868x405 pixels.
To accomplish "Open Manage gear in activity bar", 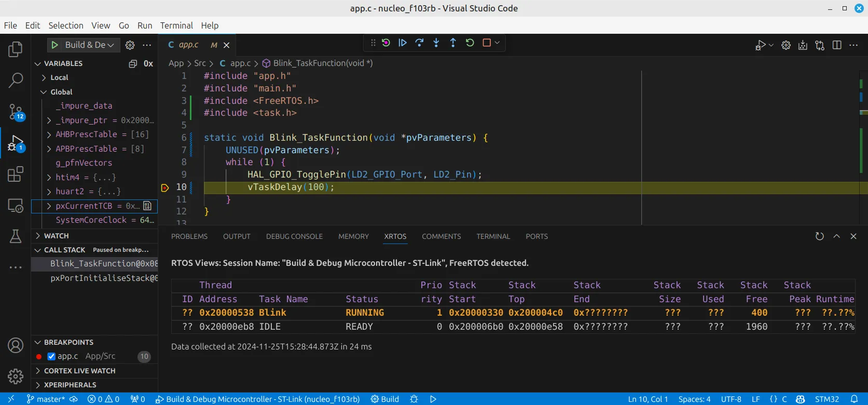I will click(x=16, y=376).
